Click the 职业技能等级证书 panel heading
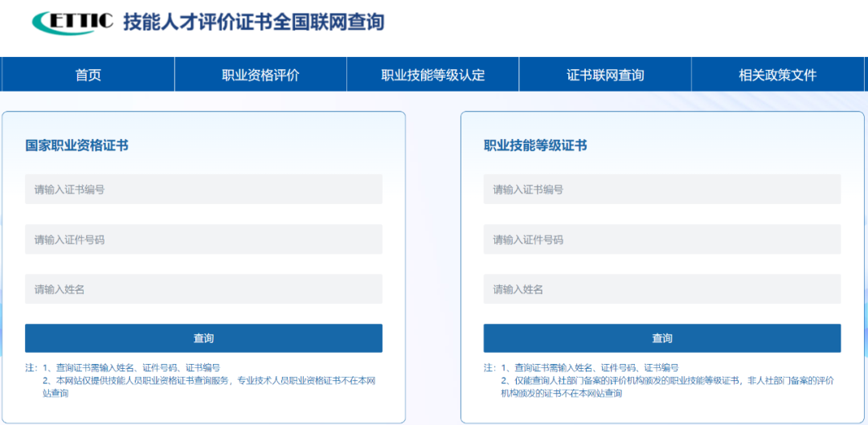868x425 pixels. [x=534, y=145]
